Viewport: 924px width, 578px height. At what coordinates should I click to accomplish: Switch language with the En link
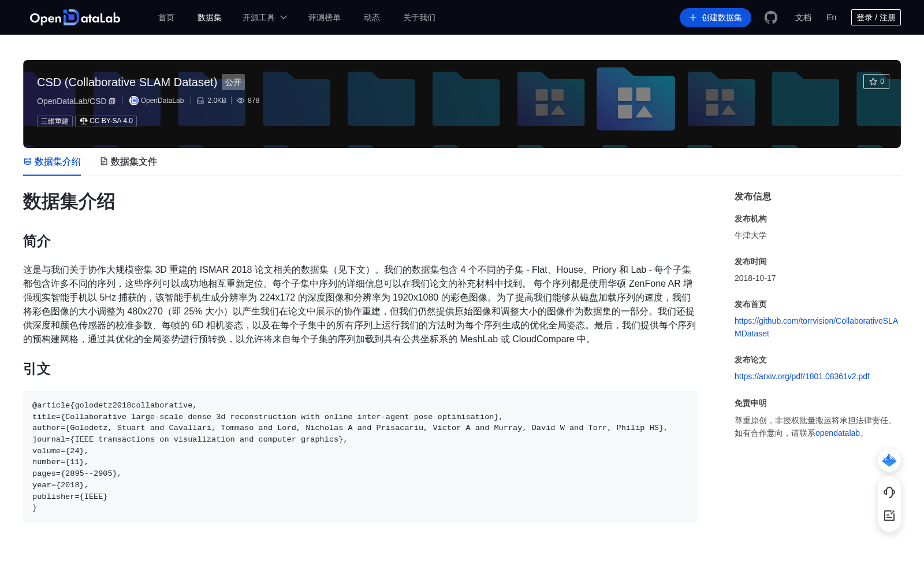coord(832,18)
